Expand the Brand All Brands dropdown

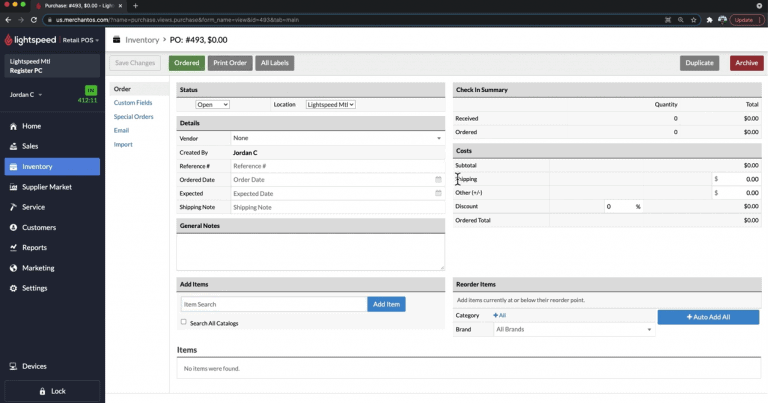tap(574, 329)
